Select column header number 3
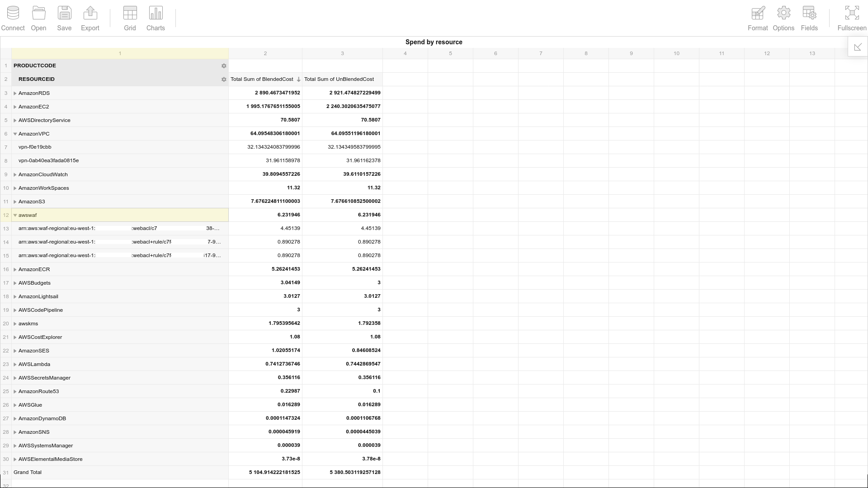The image size is (868, 488). pos(342,53)
